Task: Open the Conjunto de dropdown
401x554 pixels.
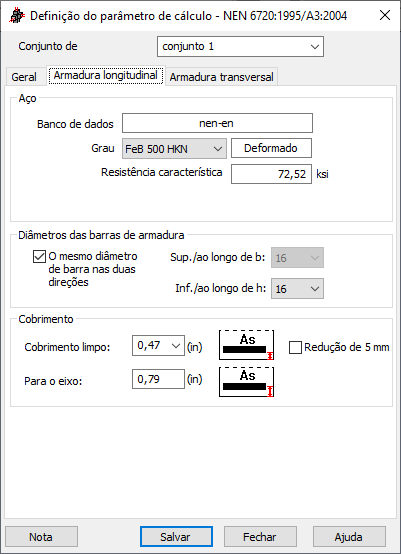Action: pos(240,46)
